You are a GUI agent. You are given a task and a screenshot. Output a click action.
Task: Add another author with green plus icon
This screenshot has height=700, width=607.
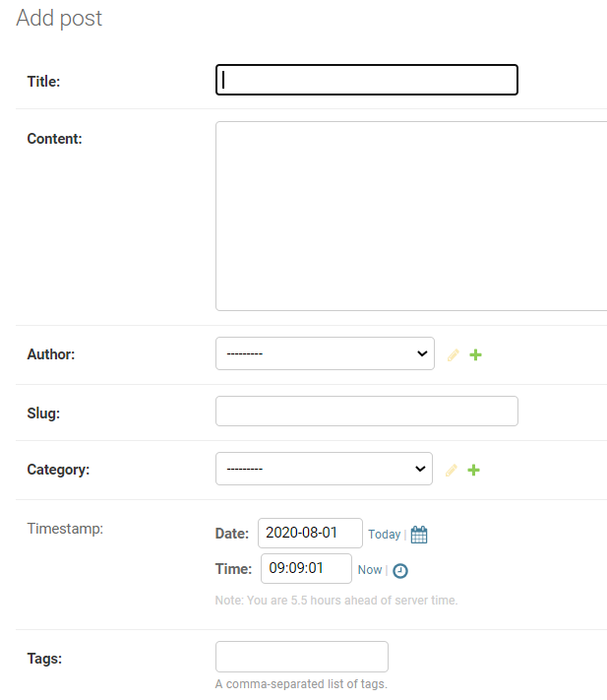tap(475, 354)
